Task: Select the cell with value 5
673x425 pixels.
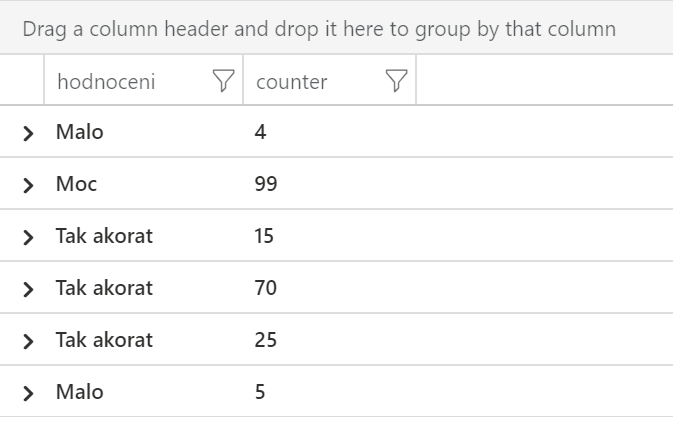Action: [x=329, y=392]
